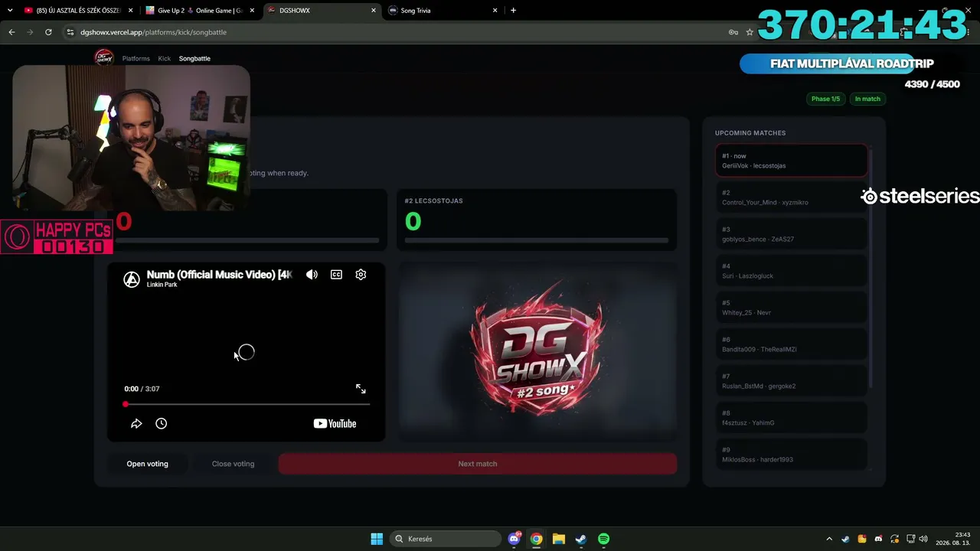
Task: Toggle closed captions in the video player
Action: click(x=336, y=275)
